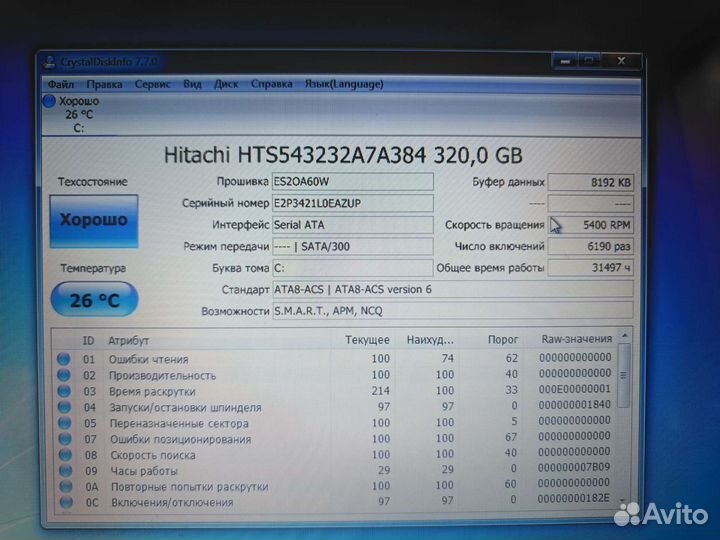Click the SMART list scrollbar thumb
720x540 pixels.
(x=624, y=375)
